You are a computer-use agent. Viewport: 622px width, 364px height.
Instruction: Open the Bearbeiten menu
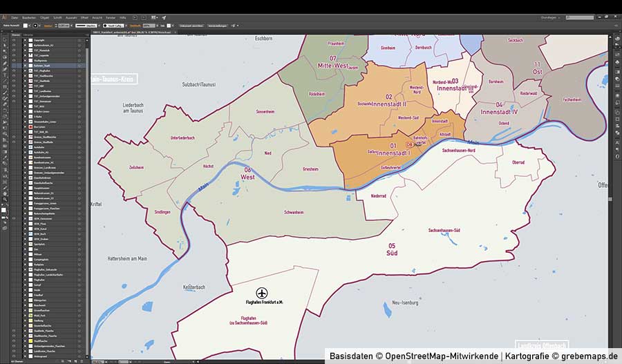(x=29, y=17)
